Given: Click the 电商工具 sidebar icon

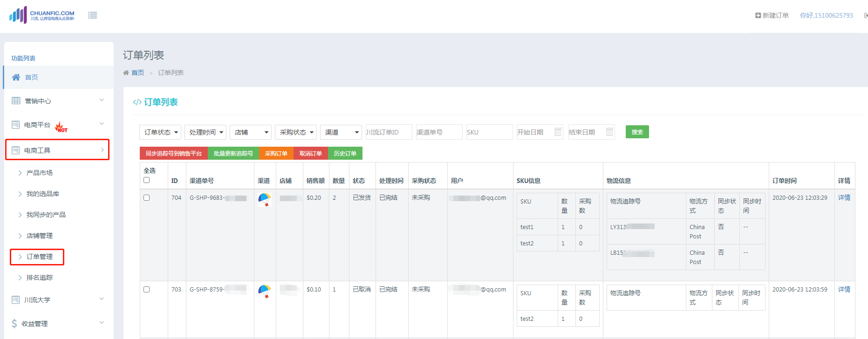Looking at the screenshot, I should [x=16, y=150].
